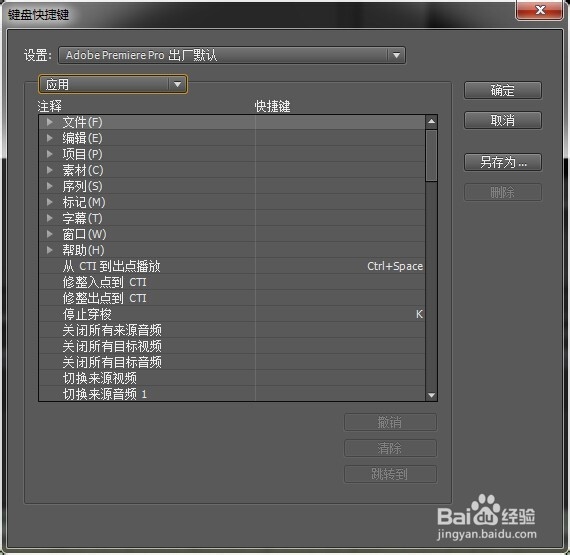Confirm with the 确定 button
The width and height of the screenshot is (570, 555).
click(x=503, y=90)
